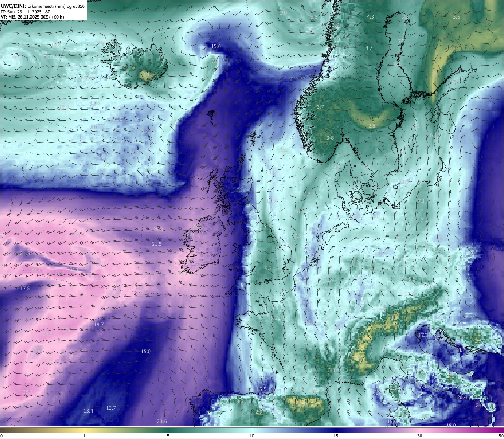This screenshot has width=504, height=439.
Task: Click the 3.7 value over Norway
Action: [321, 107]
